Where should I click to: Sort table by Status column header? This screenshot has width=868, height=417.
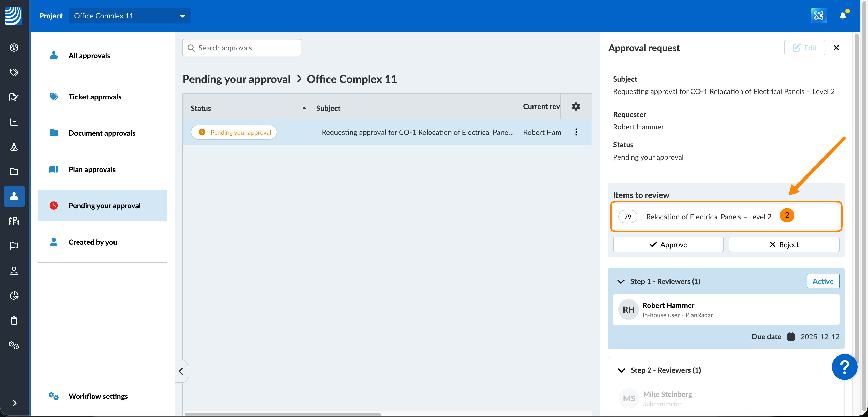(x=201, y=108)
